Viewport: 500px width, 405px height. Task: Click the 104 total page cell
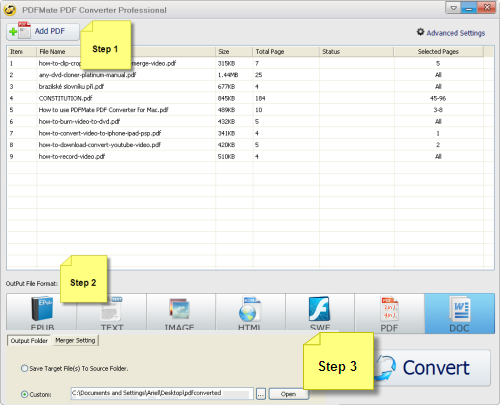coord(286,98)
